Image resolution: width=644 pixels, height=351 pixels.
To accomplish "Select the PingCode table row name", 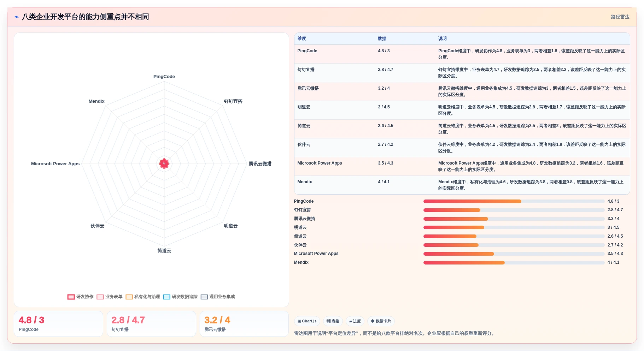I will (307, 51).
